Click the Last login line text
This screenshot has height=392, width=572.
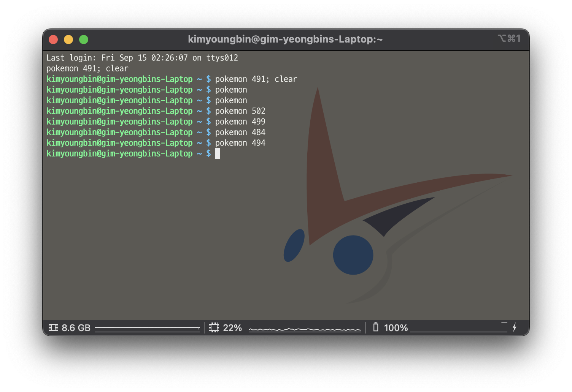142,58
